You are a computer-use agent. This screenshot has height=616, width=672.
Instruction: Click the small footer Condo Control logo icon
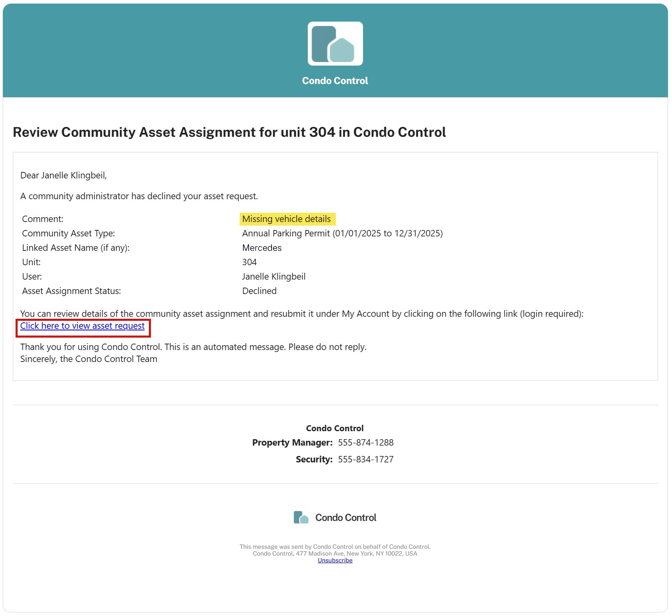301,517
